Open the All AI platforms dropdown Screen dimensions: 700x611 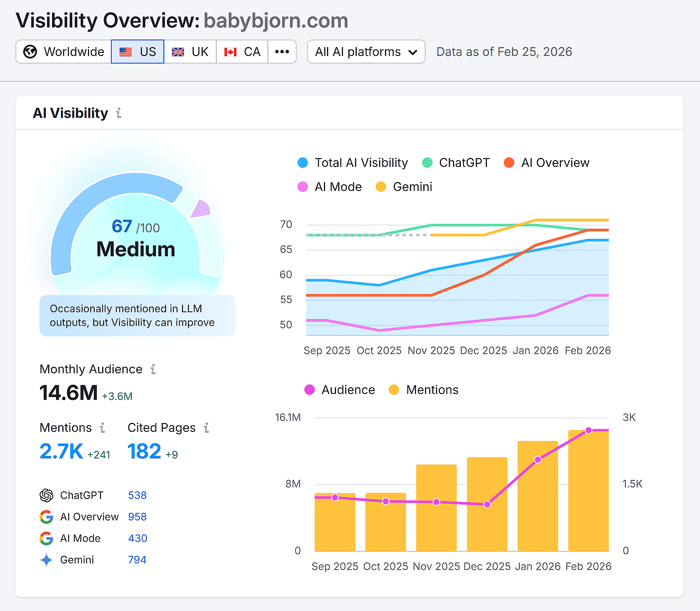366,52
